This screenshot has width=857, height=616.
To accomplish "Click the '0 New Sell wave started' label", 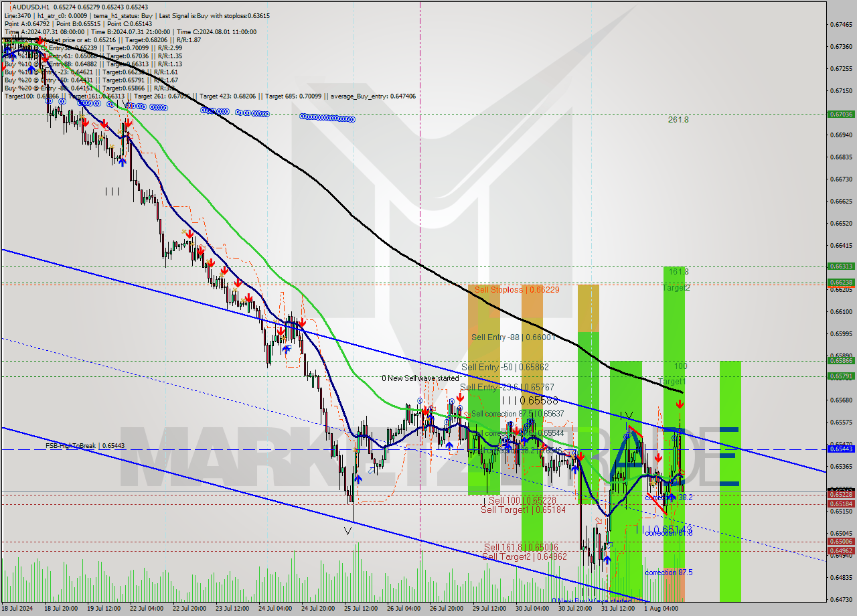I will coord(420,378).
